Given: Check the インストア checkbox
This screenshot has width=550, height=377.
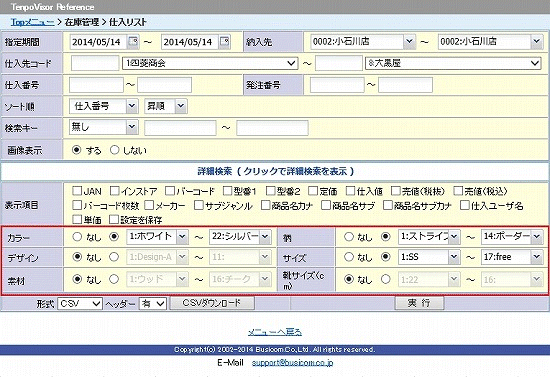Looking at the screenshot, I should pos(114,191).
